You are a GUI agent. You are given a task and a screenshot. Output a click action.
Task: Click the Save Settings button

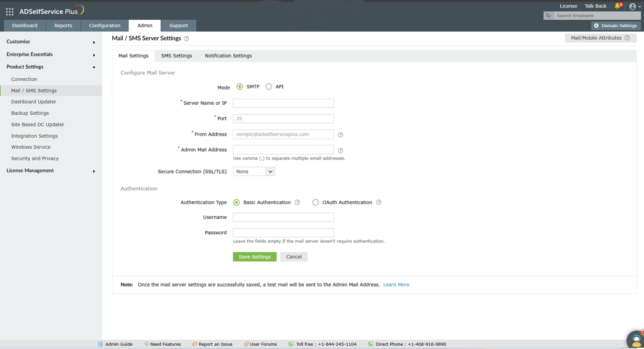click(254, 257)
